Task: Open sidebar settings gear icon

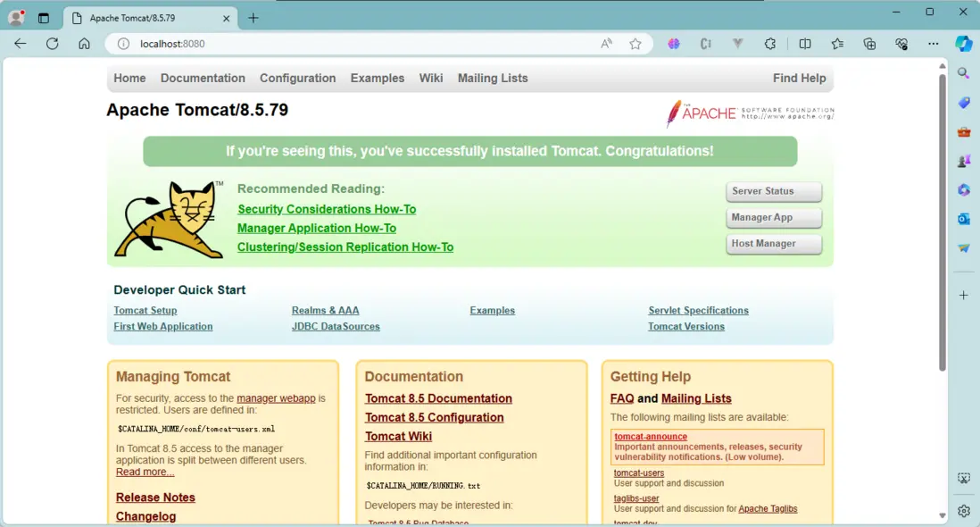Action: click(x=964, y=511)
